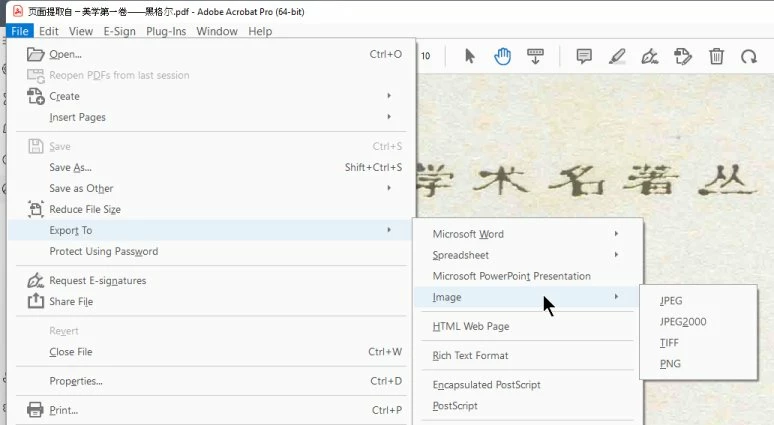
Task: Select the Highlight text tool
Action: tap(617, 56)
